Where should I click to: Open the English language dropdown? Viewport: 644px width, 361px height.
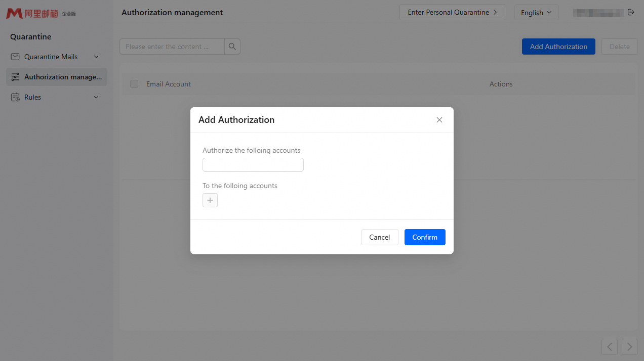536,12
